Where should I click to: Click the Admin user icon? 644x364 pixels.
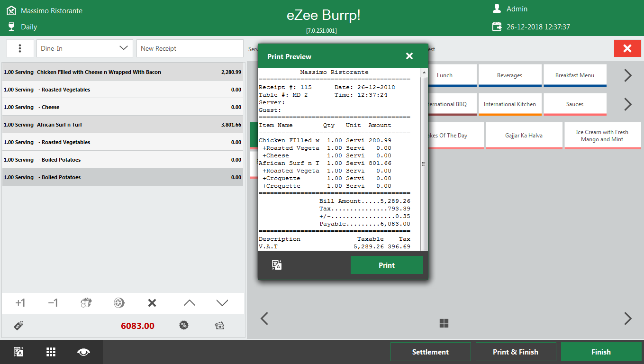click(x=497, y=9)
